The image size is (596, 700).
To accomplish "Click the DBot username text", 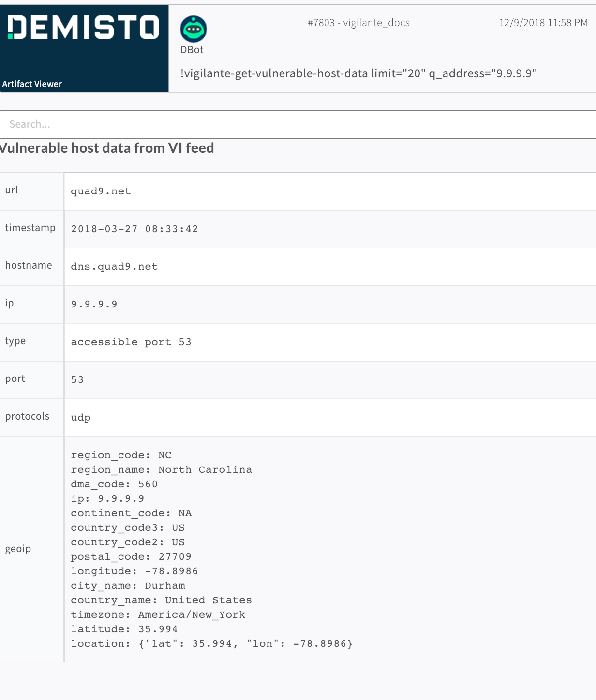I will tap(192, 50).
